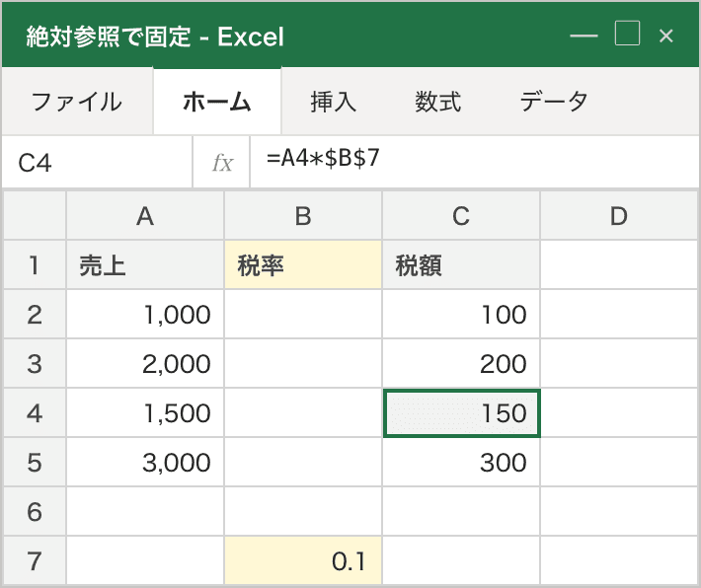Select the tax rate cell 0.1
The height and width of the screenshot is (588, 701).
coord(303,560)
